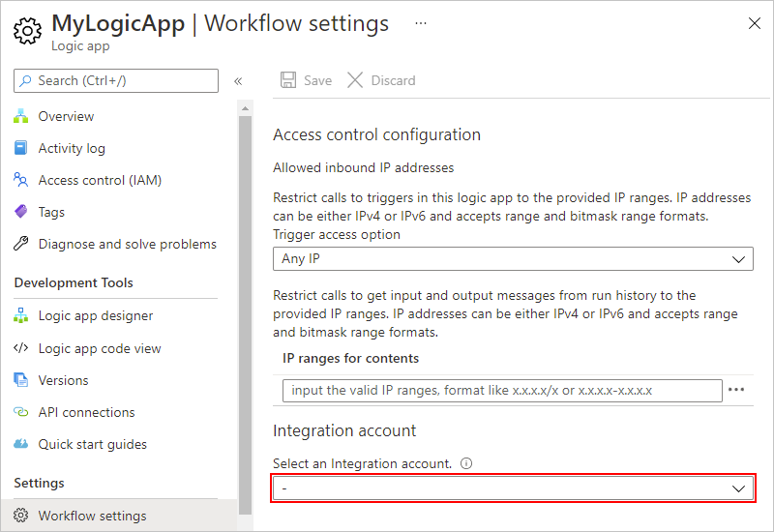Click the Quick start guides cloud icon
The height and width of the screenshot is (532, 774).
(x=21, y=444)
